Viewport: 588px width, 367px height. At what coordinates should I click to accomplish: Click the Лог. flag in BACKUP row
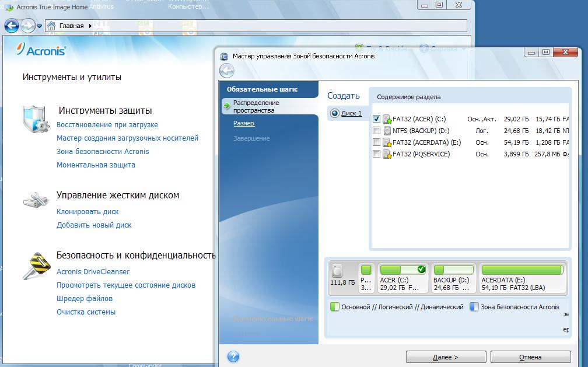(482, 131)
